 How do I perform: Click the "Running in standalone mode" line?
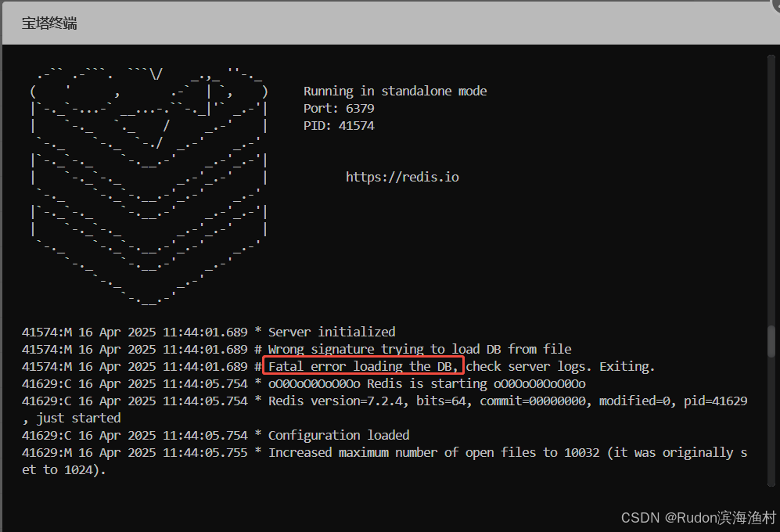click(x=395, y=91)
